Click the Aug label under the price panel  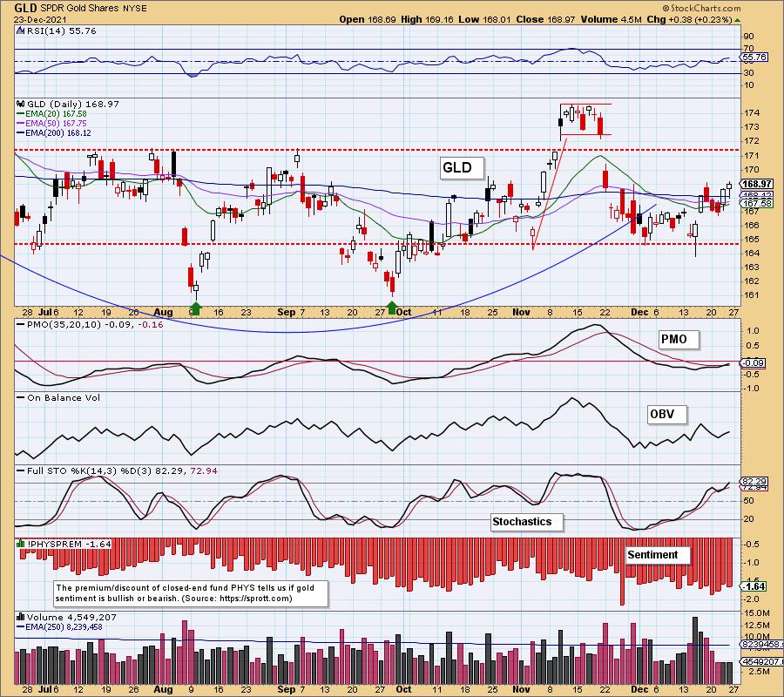[163, 313]
